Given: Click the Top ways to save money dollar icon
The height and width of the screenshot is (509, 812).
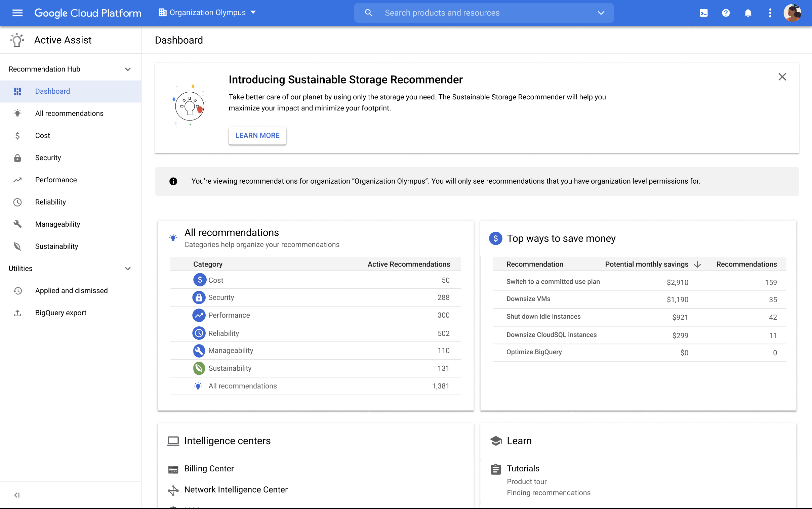Looking at the screenshot, I should 495,238.
